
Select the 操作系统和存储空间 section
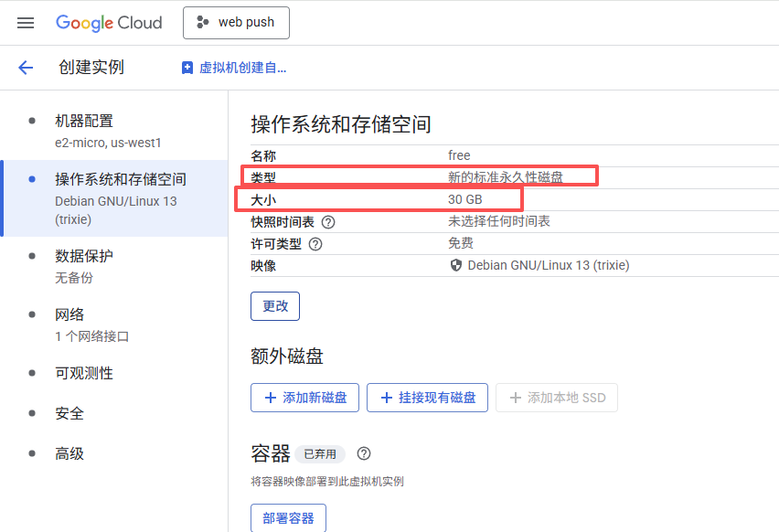[120, 179]
